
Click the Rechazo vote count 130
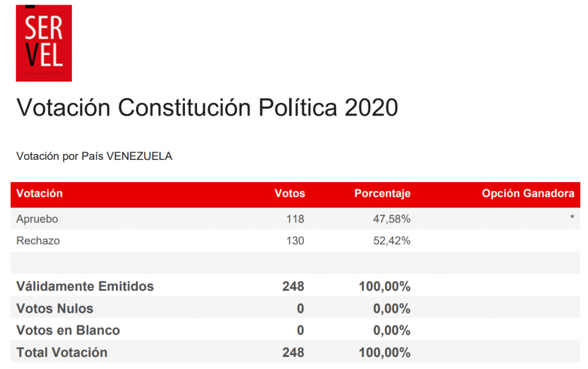[x=295, y=241]
